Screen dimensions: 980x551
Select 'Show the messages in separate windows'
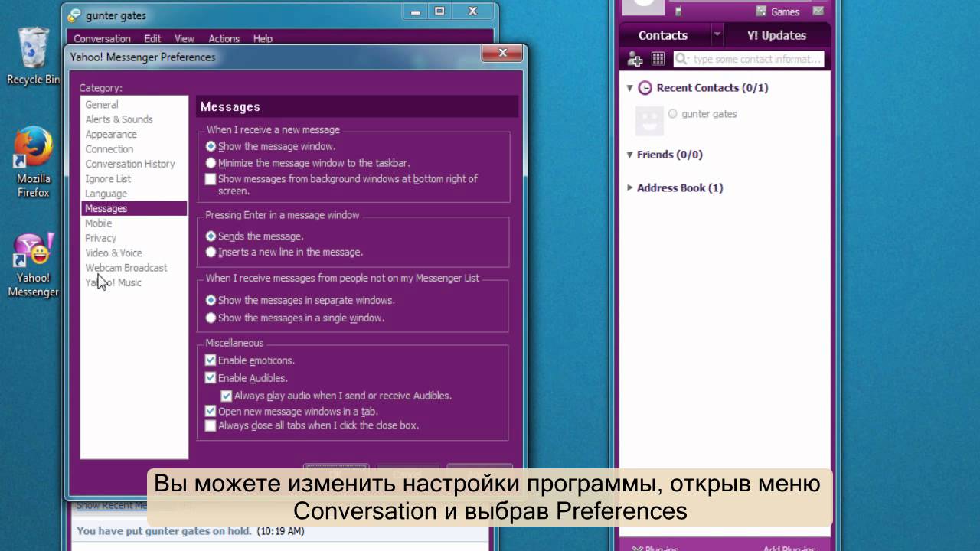(x=211, y=300)
